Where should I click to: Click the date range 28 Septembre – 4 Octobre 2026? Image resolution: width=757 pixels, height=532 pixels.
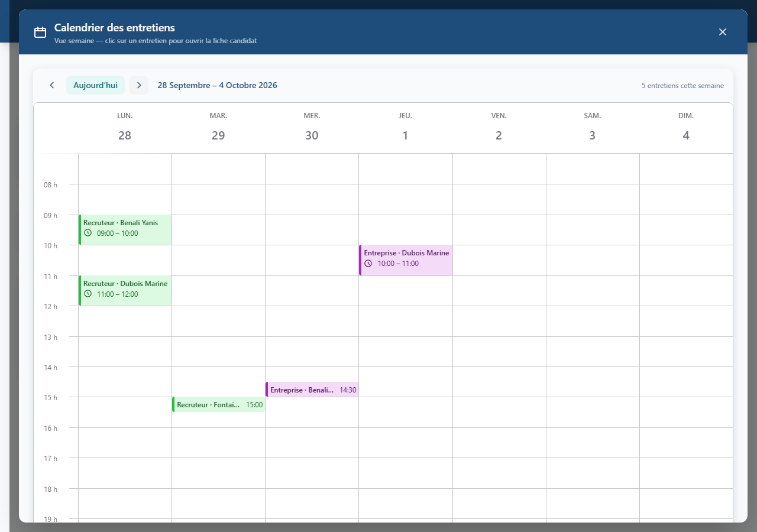click(x=217, y=85)
